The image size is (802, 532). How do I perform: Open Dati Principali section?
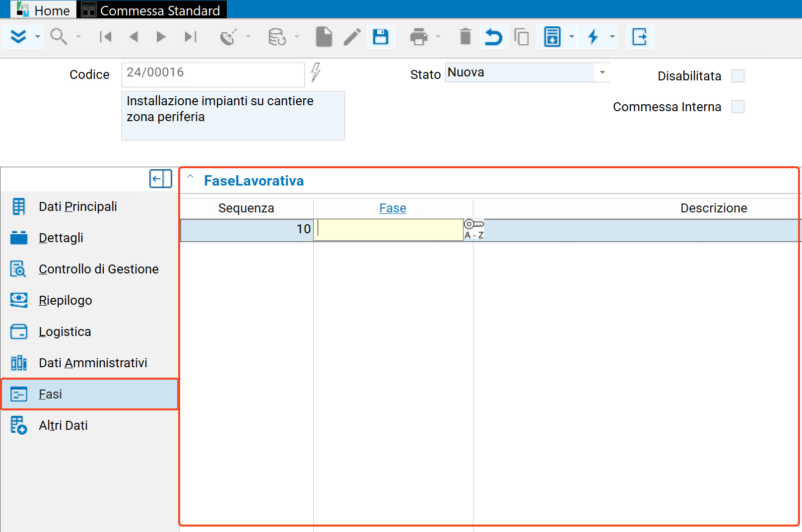point(89,206)
